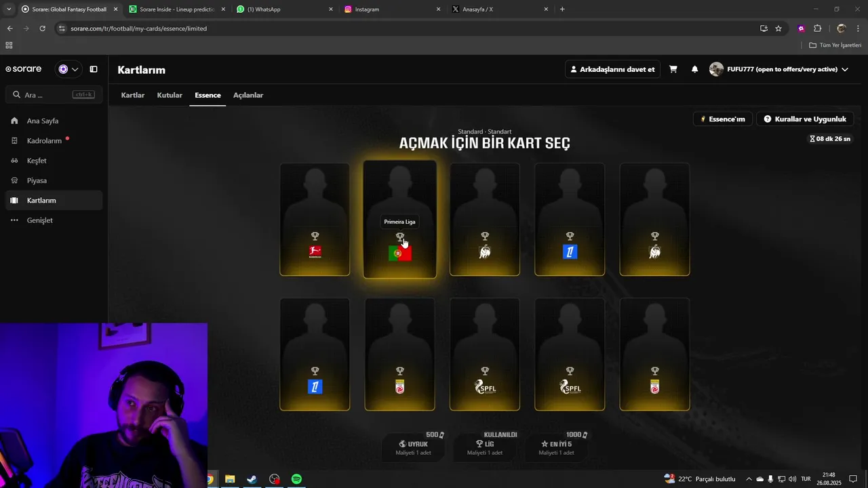Focus the Ara search field

[x=54, y=95]
